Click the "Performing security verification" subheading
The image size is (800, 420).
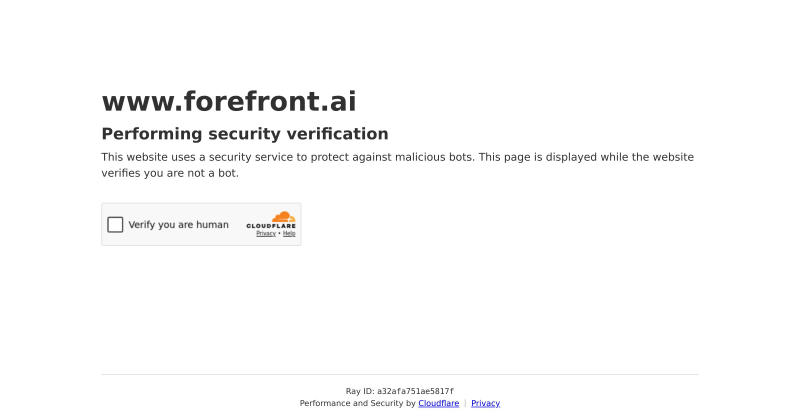(x=245, y=134)
